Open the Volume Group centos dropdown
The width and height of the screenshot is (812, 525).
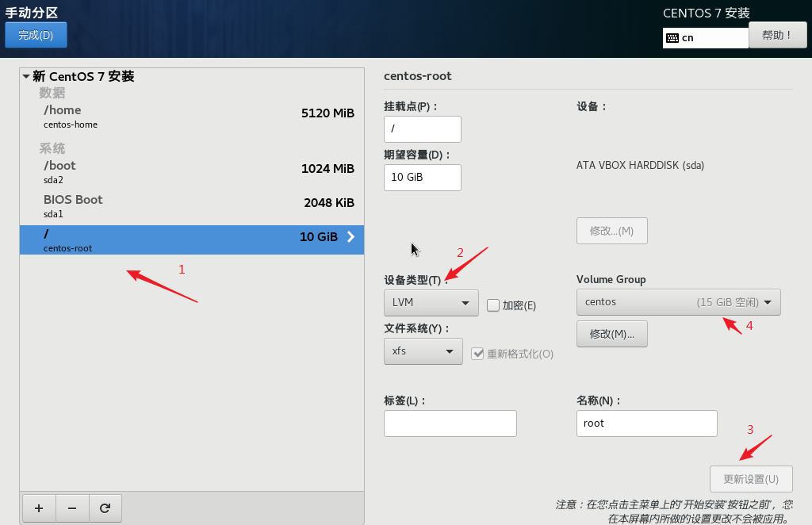(679, 302)
